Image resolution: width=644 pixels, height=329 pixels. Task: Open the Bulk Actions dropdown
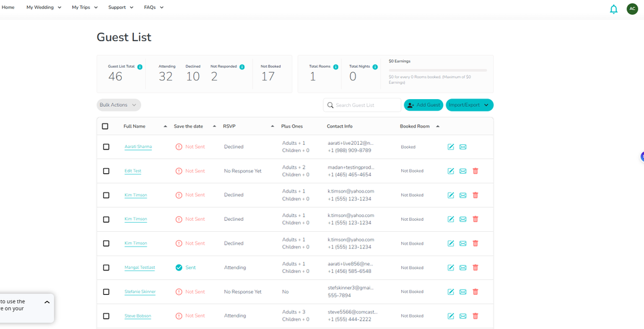[x=118, y=105]
